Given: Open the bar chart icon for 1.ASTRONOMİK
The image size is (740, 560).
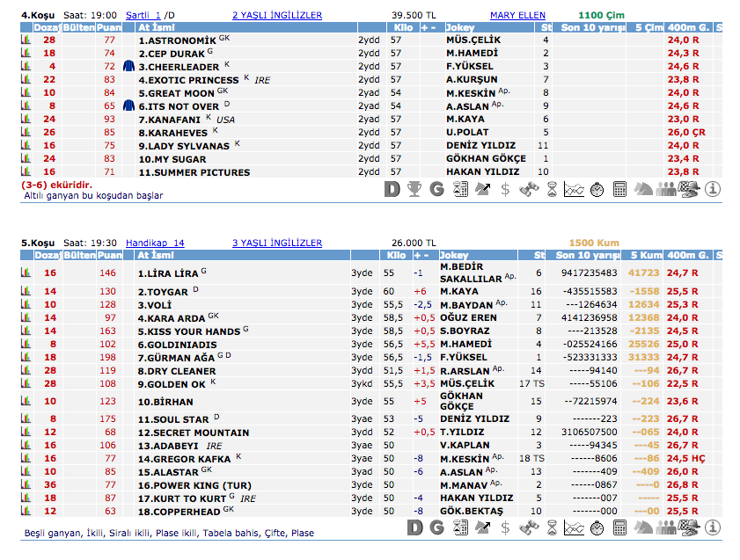Looking at the screenshot, I should click(26, 40).
